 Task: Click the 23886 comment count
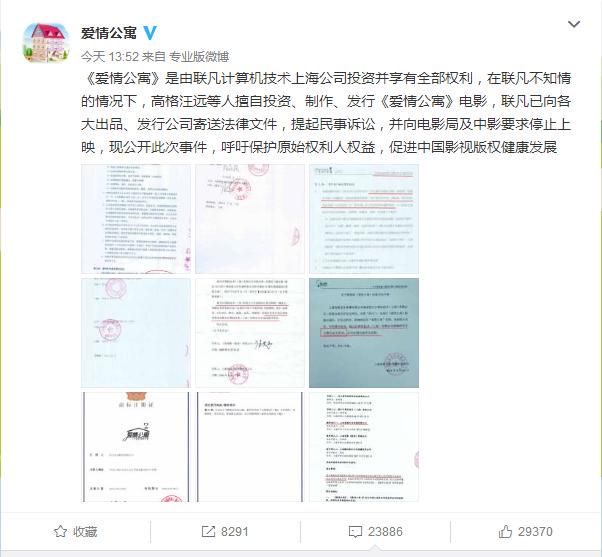coord(385,532)
